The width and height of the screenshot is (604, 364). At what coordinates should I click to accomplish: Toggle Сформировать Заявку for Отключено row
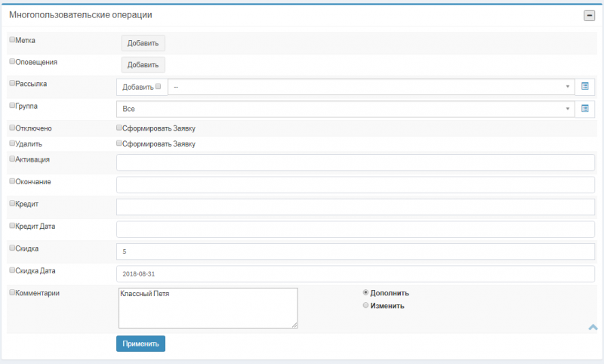(x=119, y=128)
